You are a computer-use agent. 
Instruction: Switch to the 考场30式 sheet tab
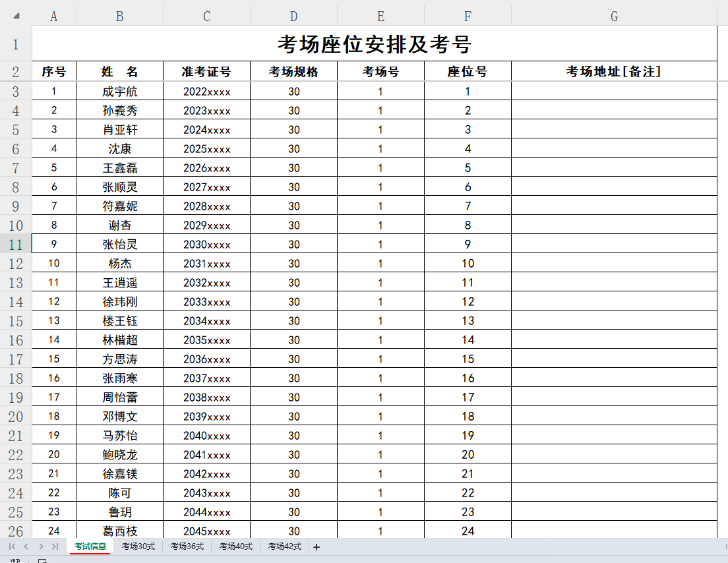[x=138, y=547]
